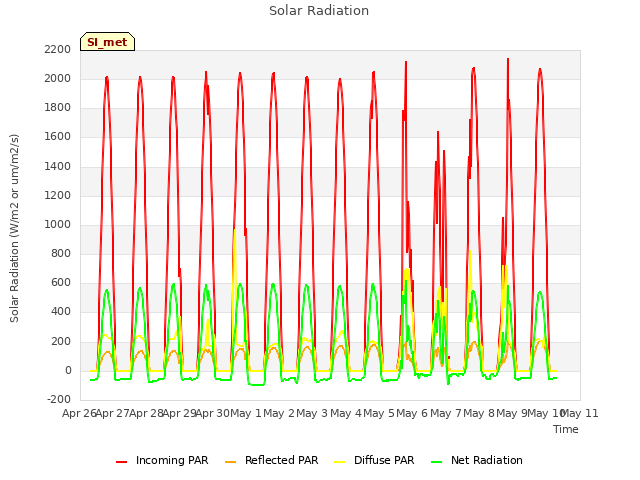640x480 pixels.
Task: Click the 2200 y-axis tick label
Action: pos(58,49)
